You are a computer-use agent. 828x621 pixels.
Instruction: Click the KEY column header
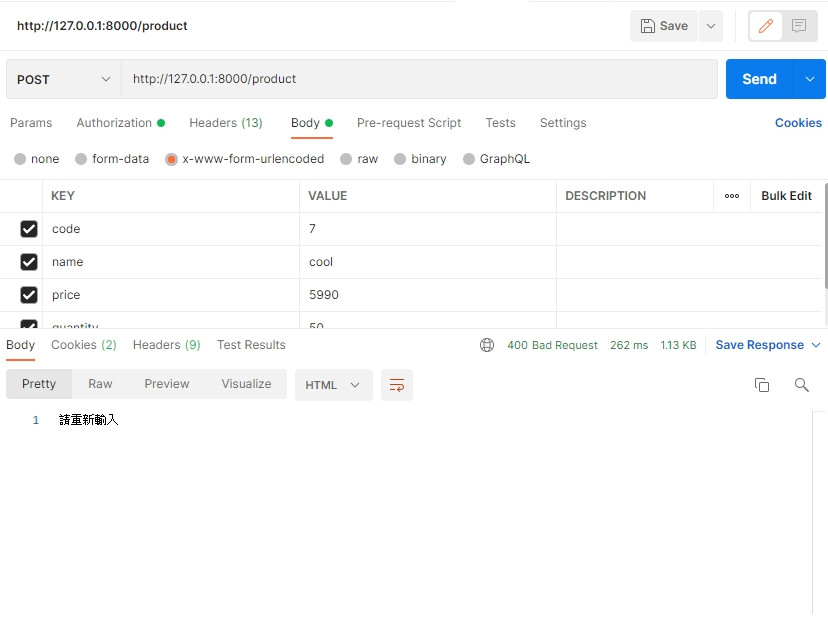pos(63,196)
